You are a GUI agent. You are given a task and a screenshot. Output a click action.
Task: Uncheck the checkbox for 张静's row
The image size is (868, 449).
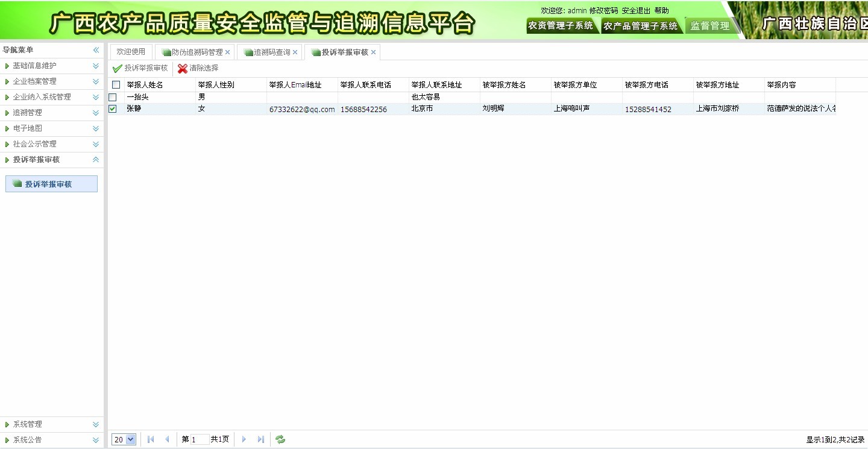[x=113, y=109]
